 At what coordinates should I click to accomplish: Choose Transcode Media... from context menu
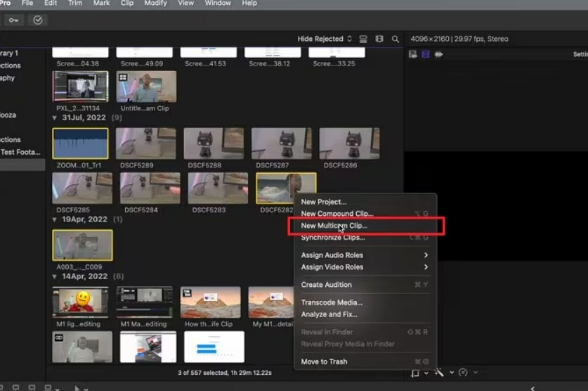pos(365,302)
